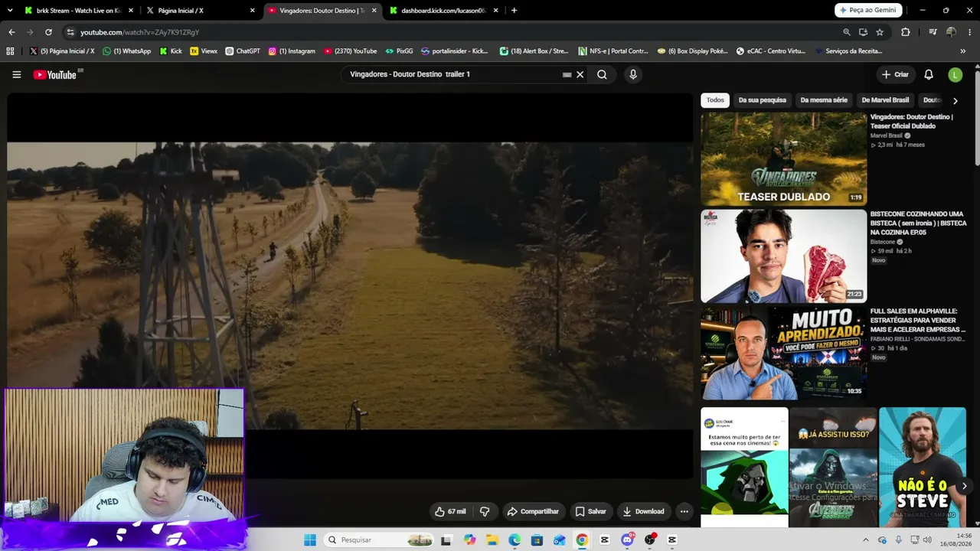
Task: Open the Full Sales em Alphaville thumbnail
Action: click(783, 354)
